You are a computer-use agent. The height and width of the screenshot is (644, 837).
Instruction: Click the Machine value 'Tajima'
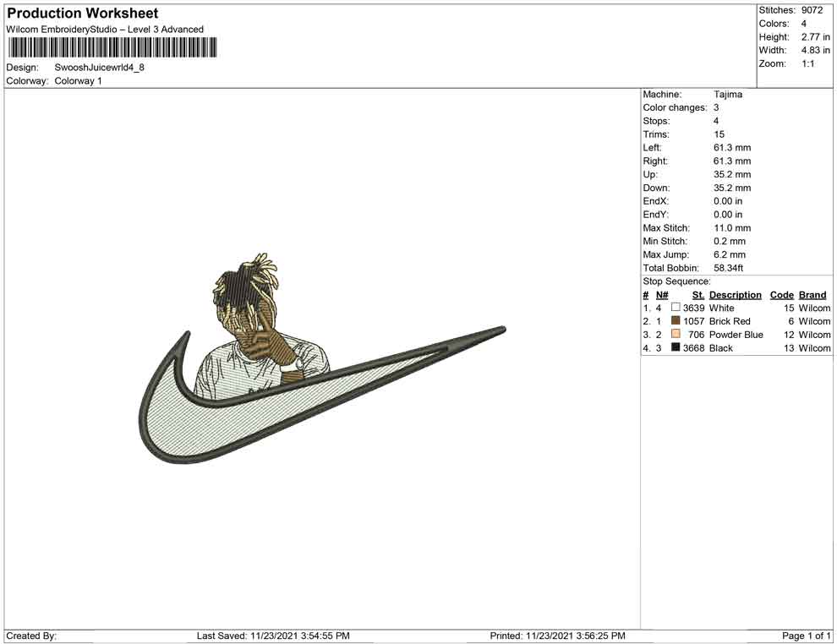(x=728, y=94)
